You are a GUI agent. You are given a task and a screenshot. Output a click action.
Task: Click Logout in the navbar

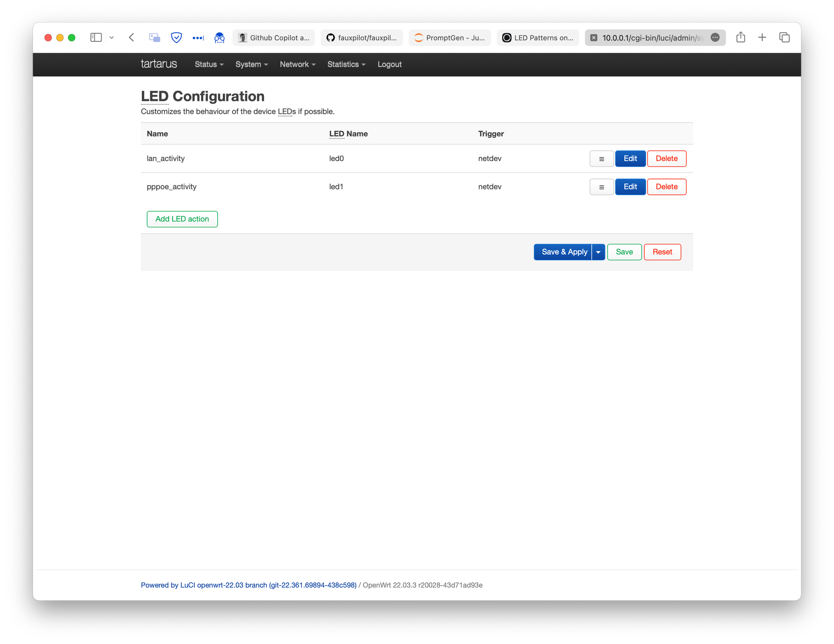point(389,64)
